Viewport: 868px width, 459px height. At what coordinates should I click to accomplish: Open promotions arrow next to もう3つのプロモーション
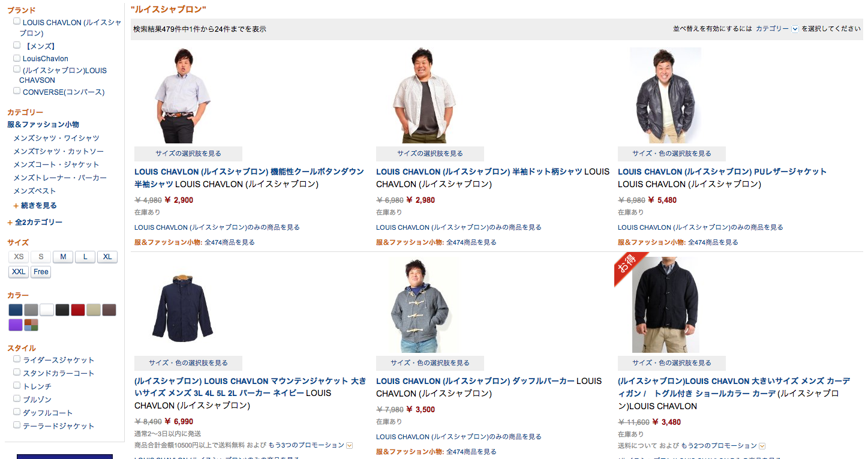350,446
